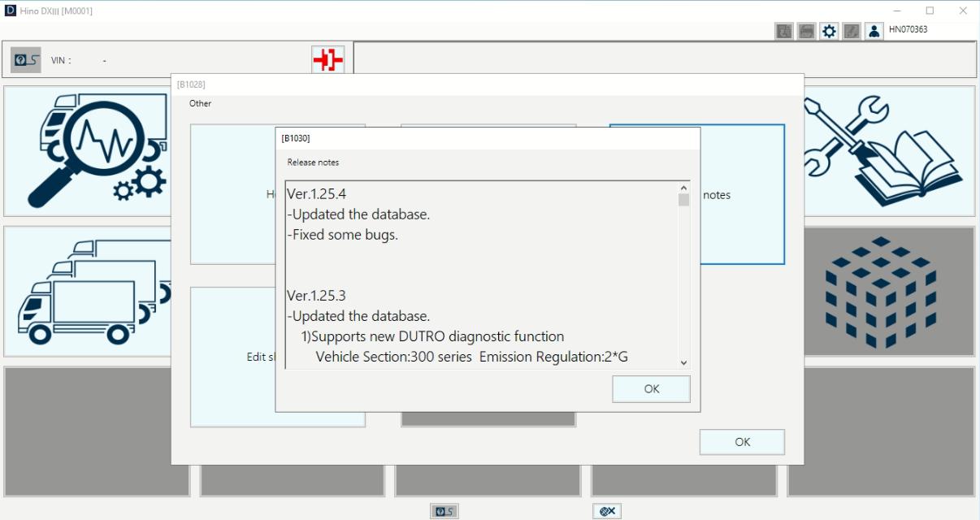Viewport: 980px width, 520px height.
Task: Open the wrench and manual book tile
Action: tap(890, 151)
